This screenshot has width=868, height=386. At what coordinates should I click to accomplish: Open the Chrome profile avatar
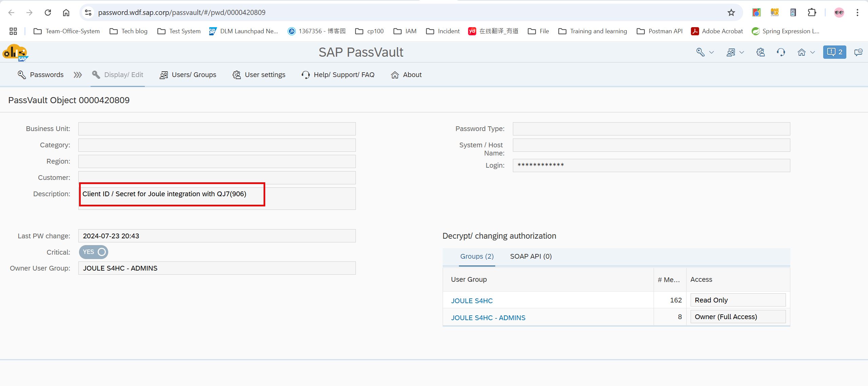click(x=839, y=13)
